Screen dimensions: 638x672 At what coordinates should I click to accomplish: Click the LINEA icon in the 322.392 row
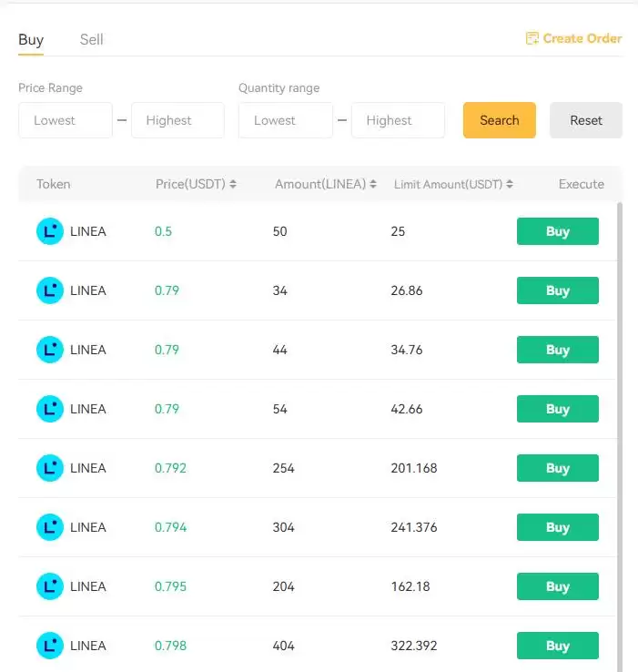click(x=50, y=646)
